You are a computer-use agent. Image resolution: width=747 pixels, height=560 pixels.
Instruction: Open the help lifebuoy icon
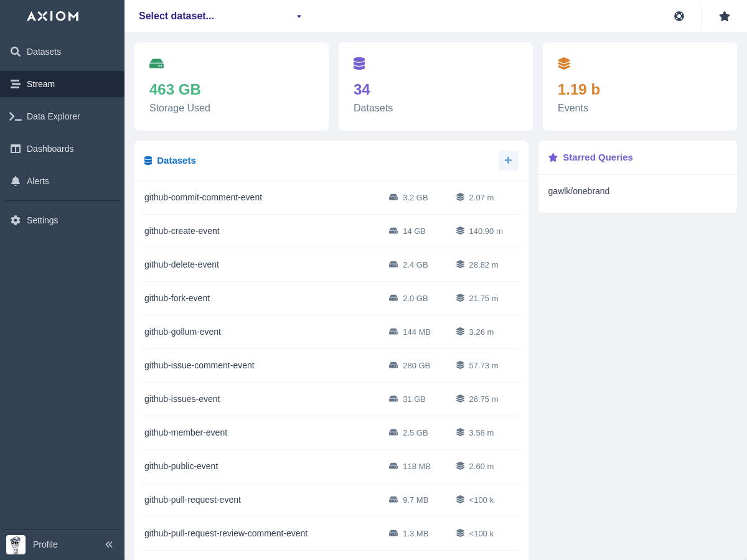pos(679,16)
